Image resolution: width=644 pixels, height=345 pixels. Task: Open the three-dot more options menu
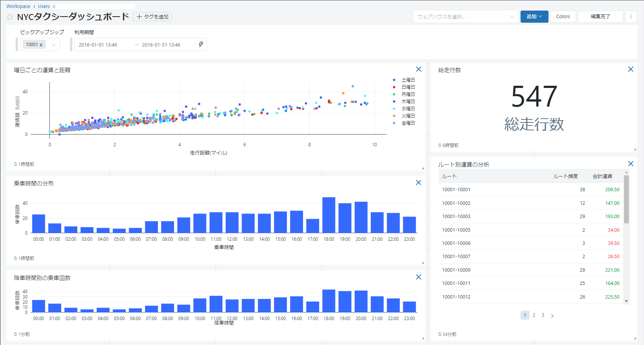(x=631, y=17)
